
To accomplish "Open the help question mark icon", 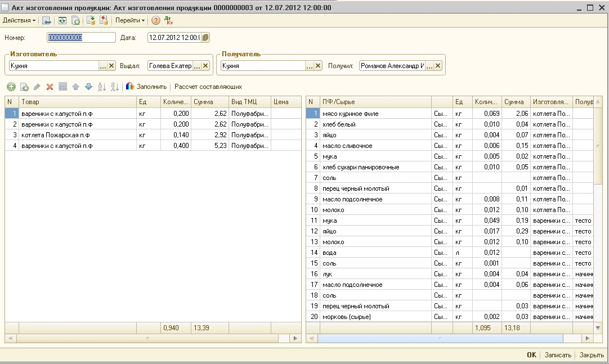I will pyautogui.click(x=156, y=20).
